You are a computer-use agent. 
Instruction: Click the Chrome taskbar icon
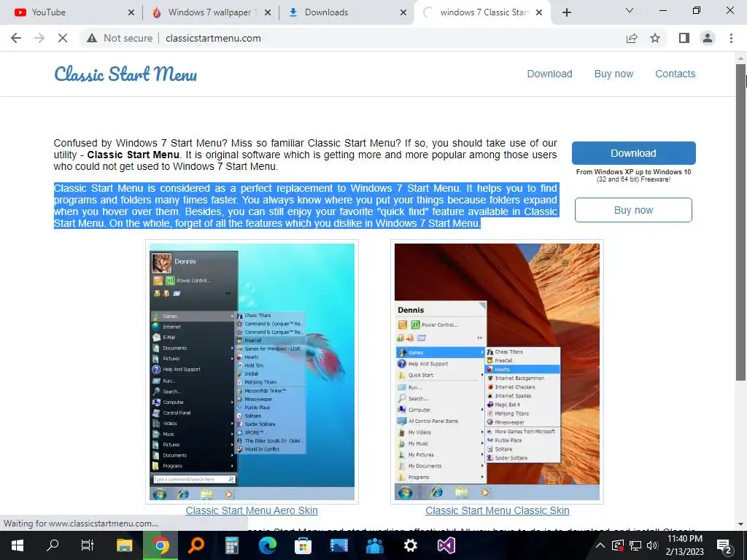(x=160, y=545)
